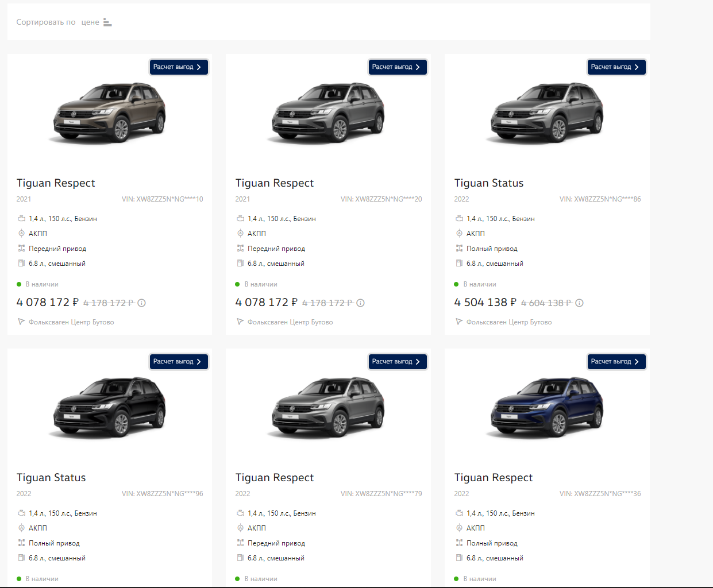The image size is (713, 588).
Task: Click dealer name on VIN ending 86 card
Action: coord(509,322)
